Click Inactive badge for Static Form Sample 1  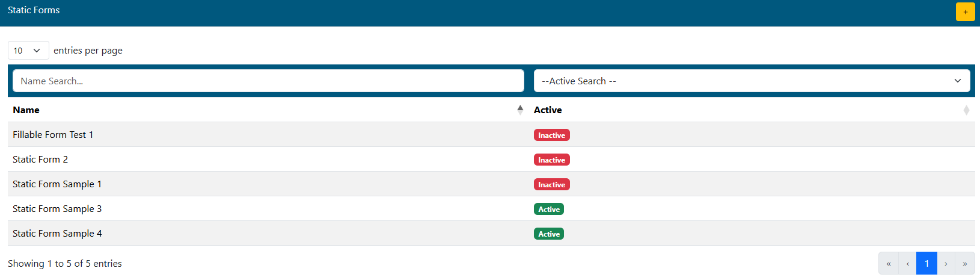[551, 185]
